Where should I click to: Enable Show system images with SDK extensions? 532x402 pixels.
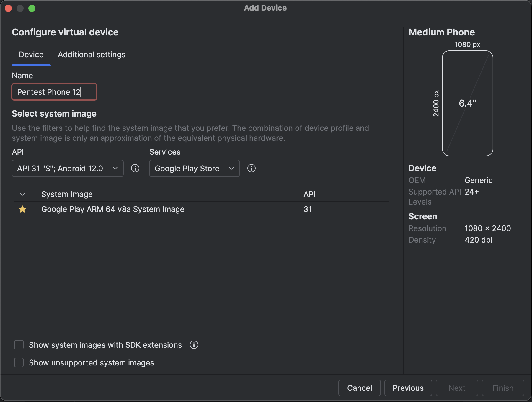[19, 345]
